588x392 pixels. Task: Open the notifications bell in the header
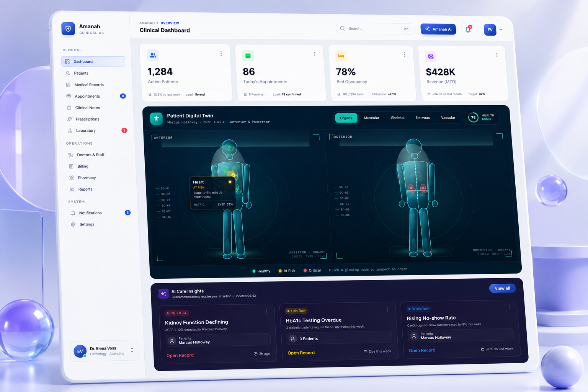468,29
